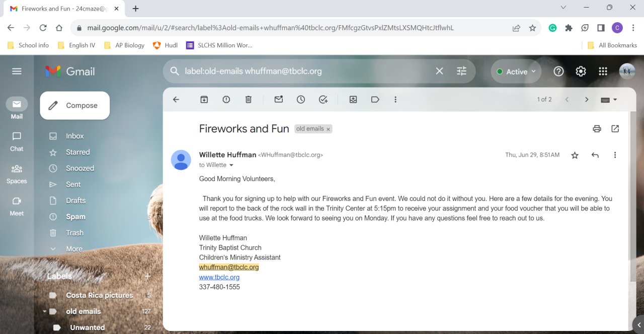Viewport: 644px width, 334px height.
Task: Snooze this email
Action: pyautogui.click(x=301, y=100)
